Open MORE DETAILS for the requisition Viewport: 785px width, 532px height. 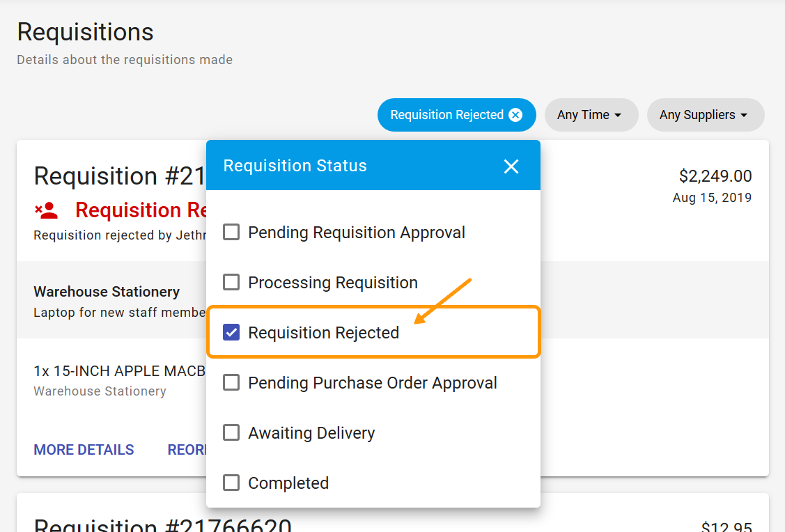click(x=84, y=450)
